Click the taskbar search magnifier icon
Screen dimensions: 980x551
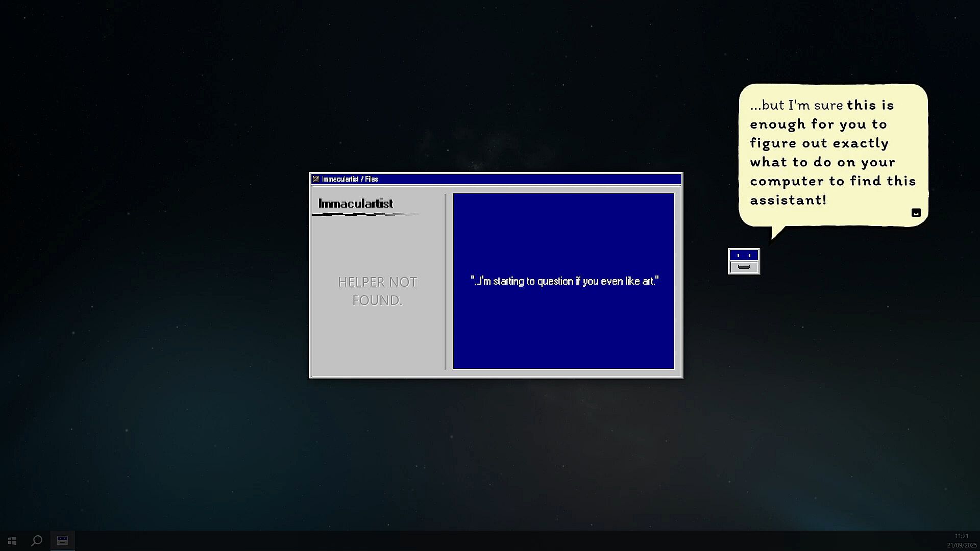37,541
